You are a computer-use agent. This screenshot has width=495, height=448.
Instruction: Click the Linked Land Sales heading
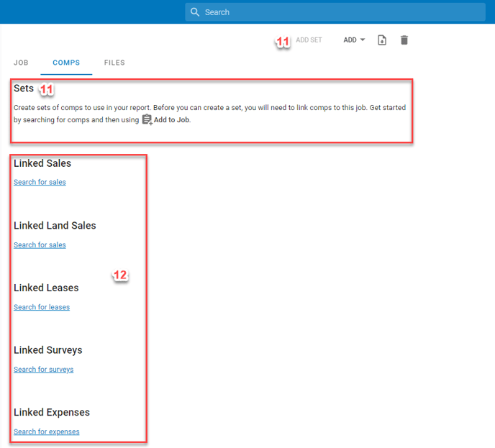tap(55, 226)
